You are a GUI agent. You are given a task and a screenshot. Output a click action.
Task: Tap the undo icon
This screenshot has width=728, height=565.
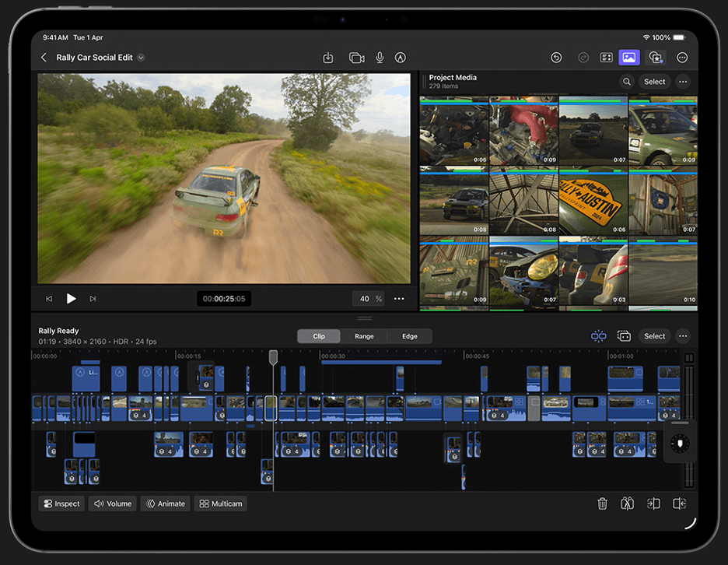click(556, 58)
